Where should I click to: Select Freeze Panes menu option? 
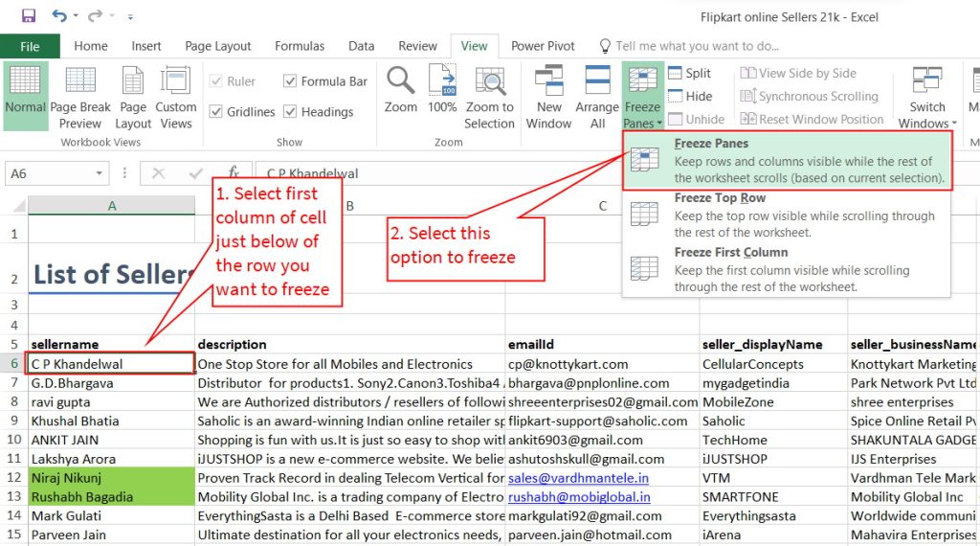[788, 160]
